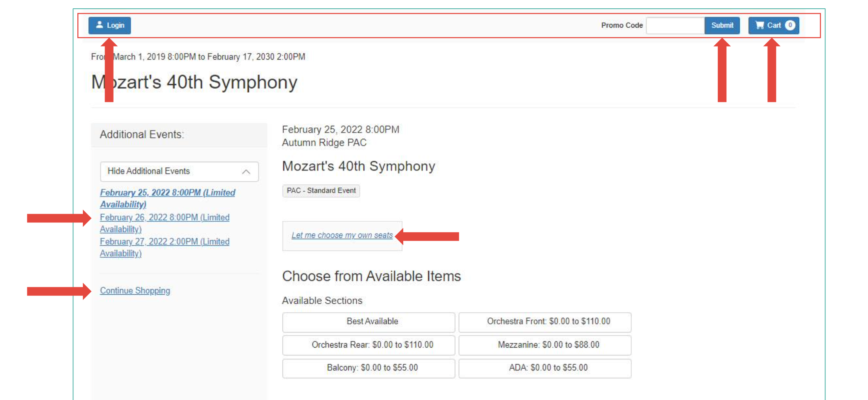Click the Mozart's 40th Symphony page heading
This screenshot has width=868, height=400.
click(x=194, y=82)
